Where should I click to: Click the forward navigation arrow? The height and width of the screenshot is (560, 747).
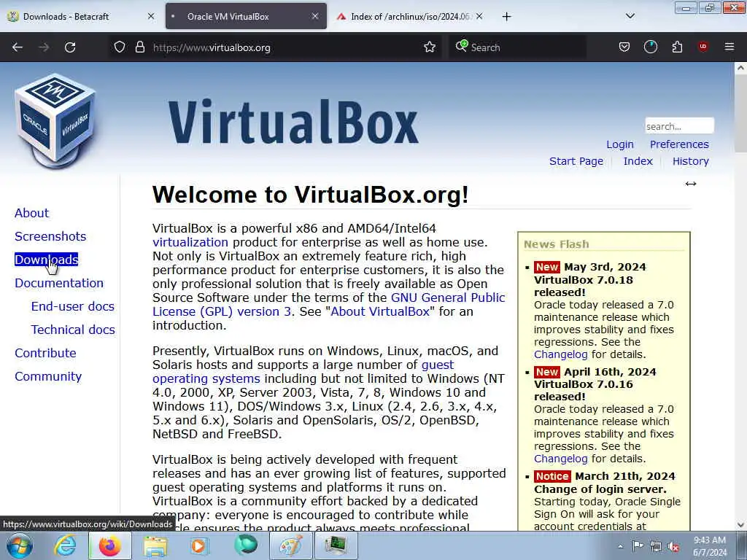click(x=44, y=47)
